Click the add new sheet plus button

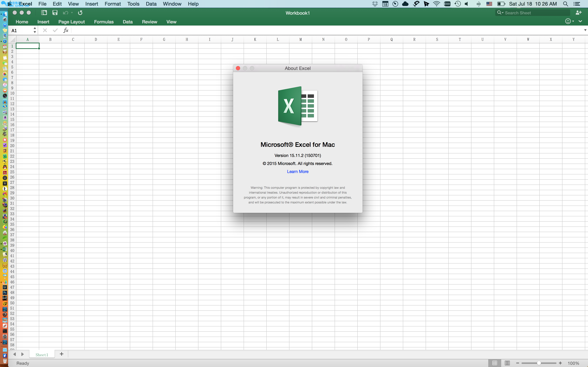tap(61, 354)
